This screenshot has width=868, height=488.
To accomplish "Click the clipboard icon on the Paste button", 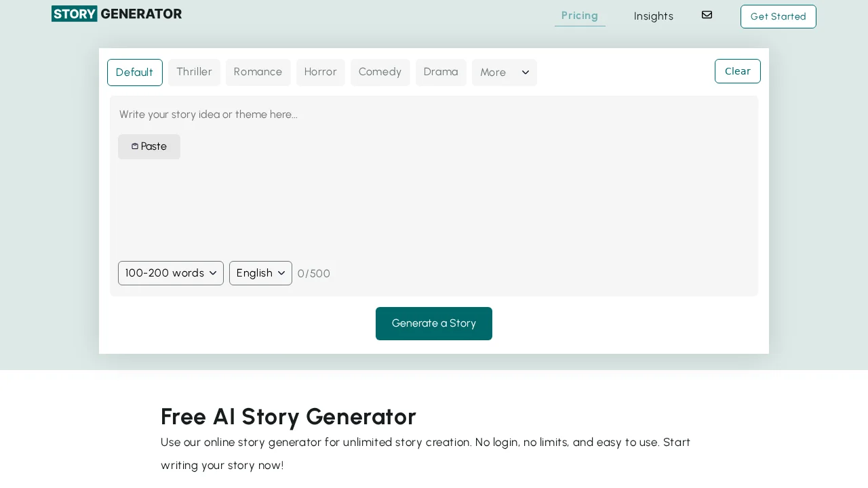I will [x=135, y=146].
